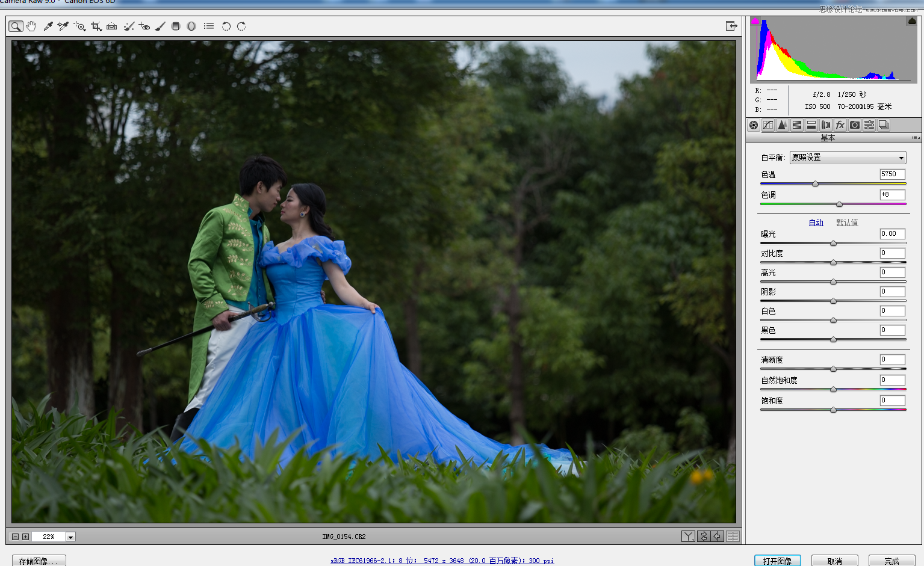Toggle highlight clipping warning in histogram
This screenshot has width=924, height=566.
click(912, 21)
